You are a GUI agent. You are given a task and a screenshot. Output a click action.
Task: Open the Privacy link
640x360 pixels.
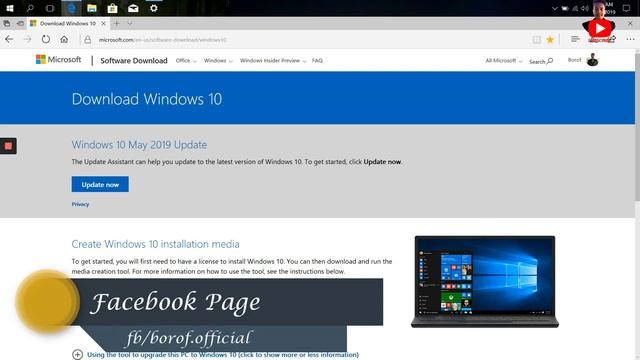pos(80,204)
